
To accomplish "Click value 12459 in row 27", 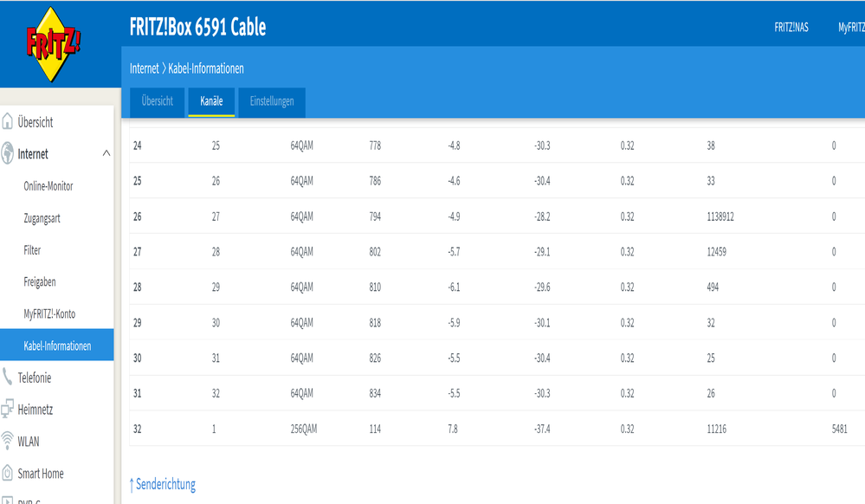I will (717, 252).
